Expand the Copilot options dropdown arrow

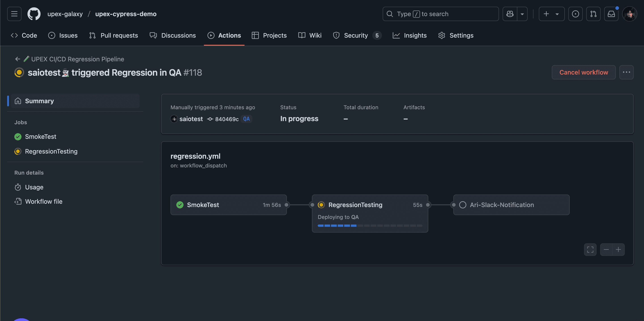522,14
